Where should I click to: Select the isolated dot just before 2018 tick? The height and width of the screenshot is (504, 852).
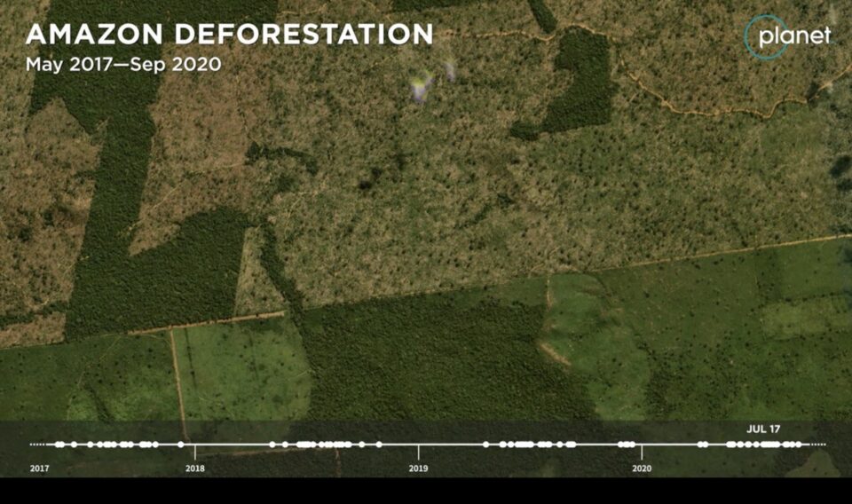point(181,444)
